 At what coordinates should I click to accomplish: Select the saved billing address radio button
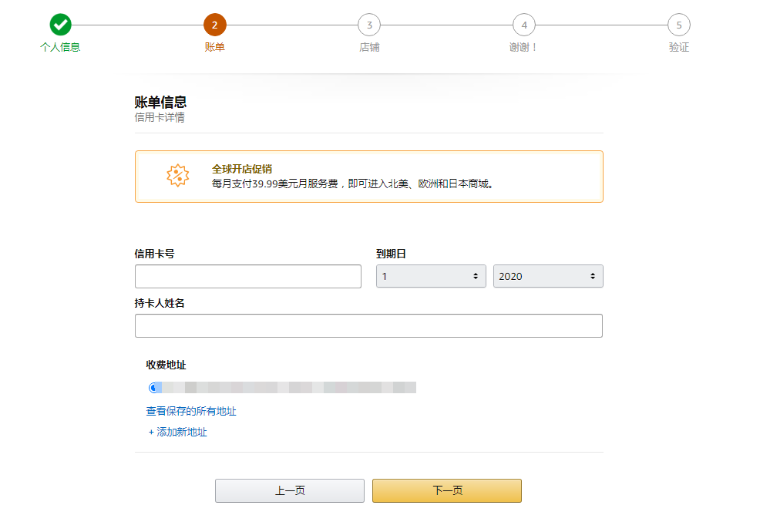[x=153, y=387]
